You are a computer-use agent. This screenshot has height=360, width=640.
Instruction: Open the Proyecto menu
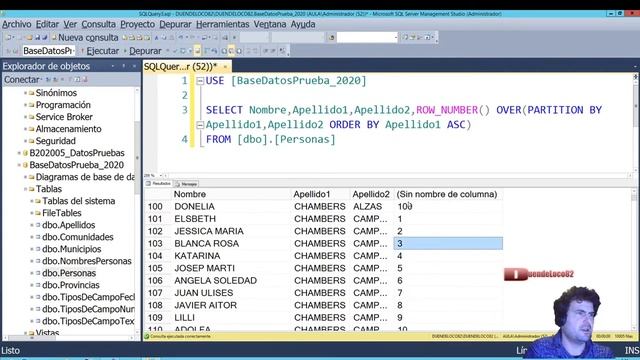[x=138, y=24]
